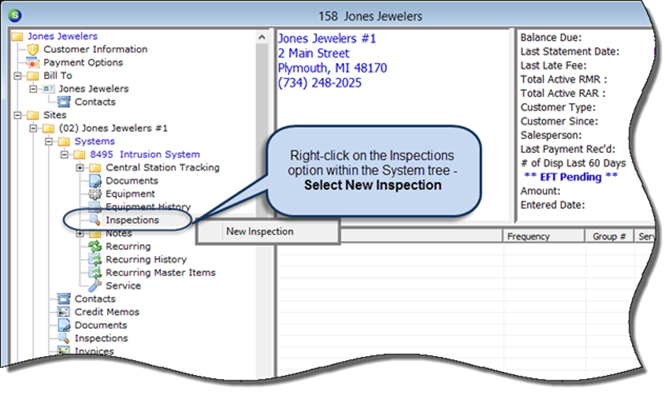Click the Systems folder icon
Screen dimensions: 669x394
pos(64,141)
